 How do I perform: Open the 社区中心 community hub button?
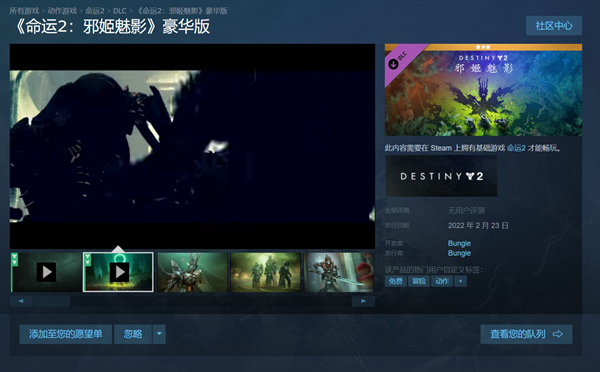coord(554,26)
